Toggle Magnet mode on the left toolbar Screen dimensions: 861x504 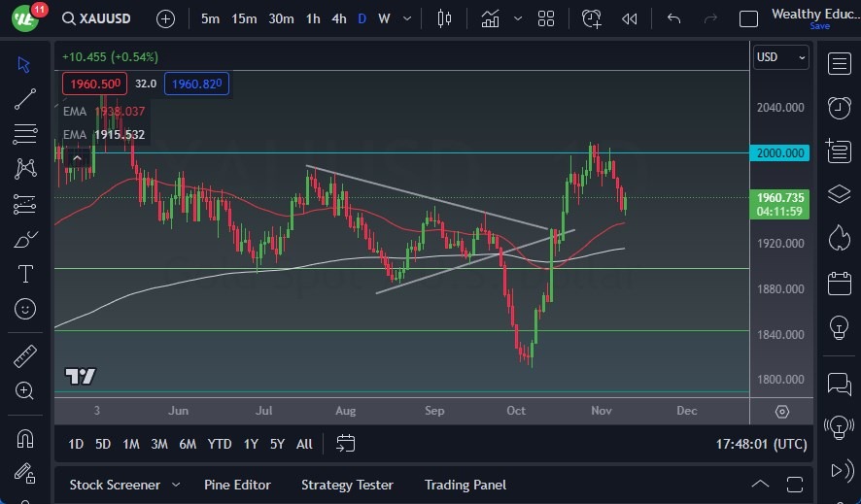pyautogui.click(x=25, y=437)
